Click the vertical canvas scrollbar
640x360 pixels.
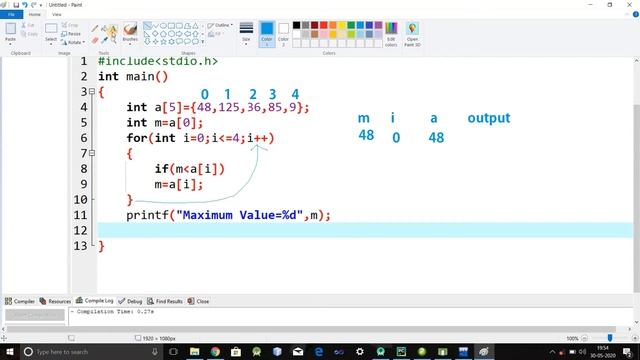(636, 198)
